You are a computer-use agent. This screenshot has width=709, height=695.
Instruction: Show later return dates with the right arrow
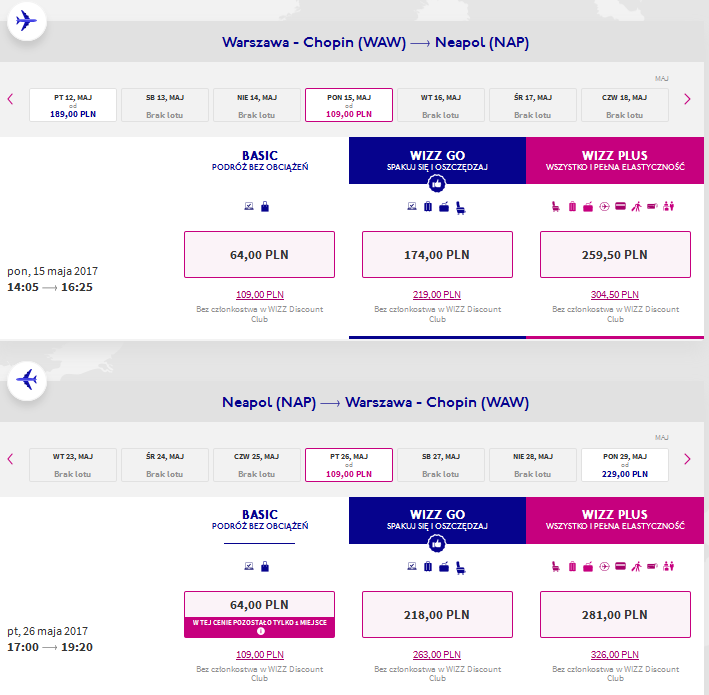click(x=687, y=459)
